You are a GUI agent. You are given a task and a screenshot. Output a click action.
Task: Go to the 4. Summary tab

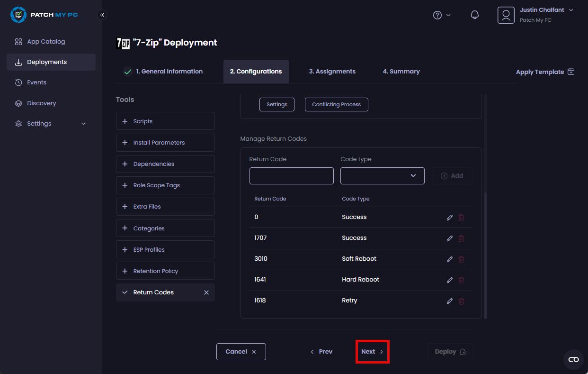coord(401,72)
